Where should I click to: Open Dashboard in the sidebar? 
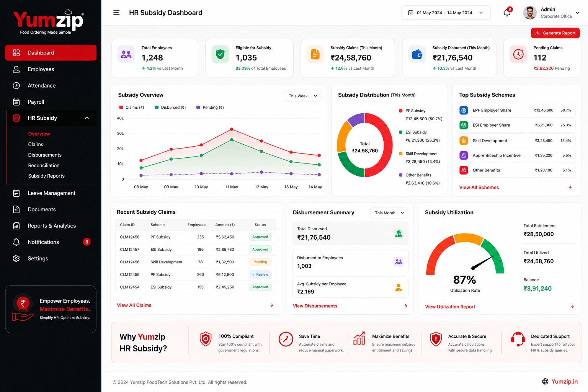51,53
